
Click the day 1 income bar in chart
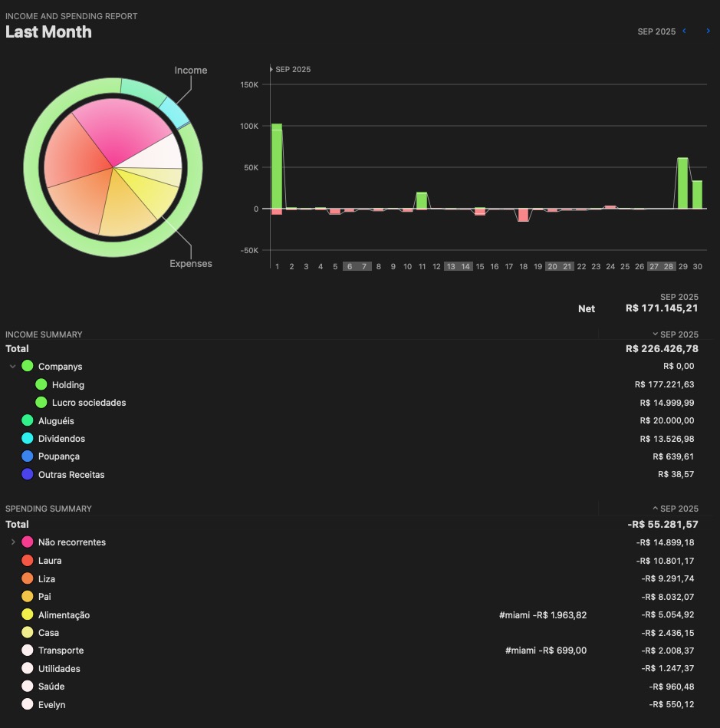click(x=277, y=165)
